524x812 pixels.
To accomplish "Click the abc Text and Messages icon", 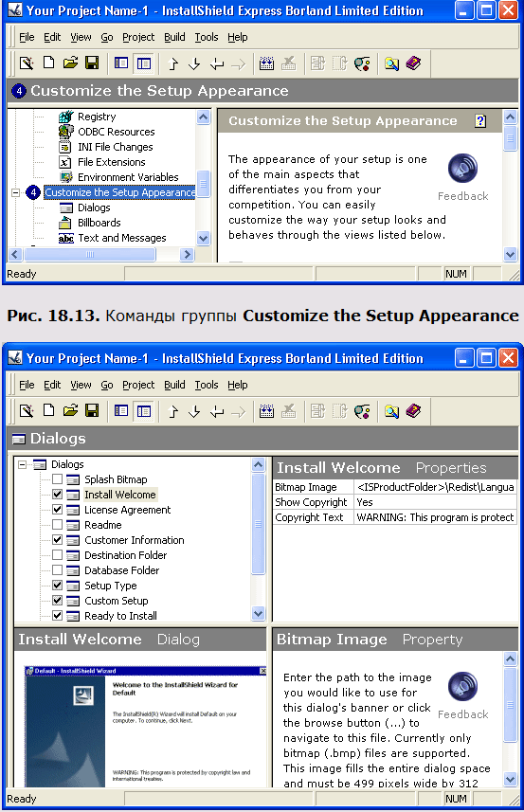I will 65,238.
